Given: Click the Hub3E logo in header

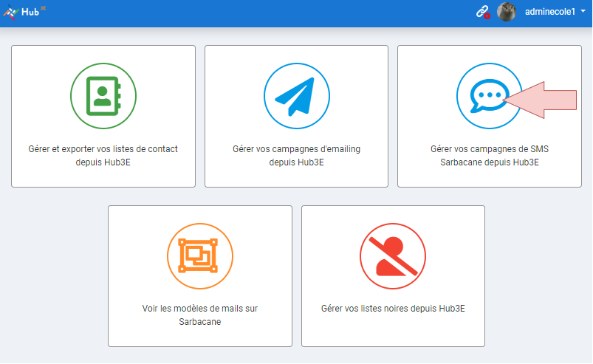Looking at the screenshot, I should [24, 12].
